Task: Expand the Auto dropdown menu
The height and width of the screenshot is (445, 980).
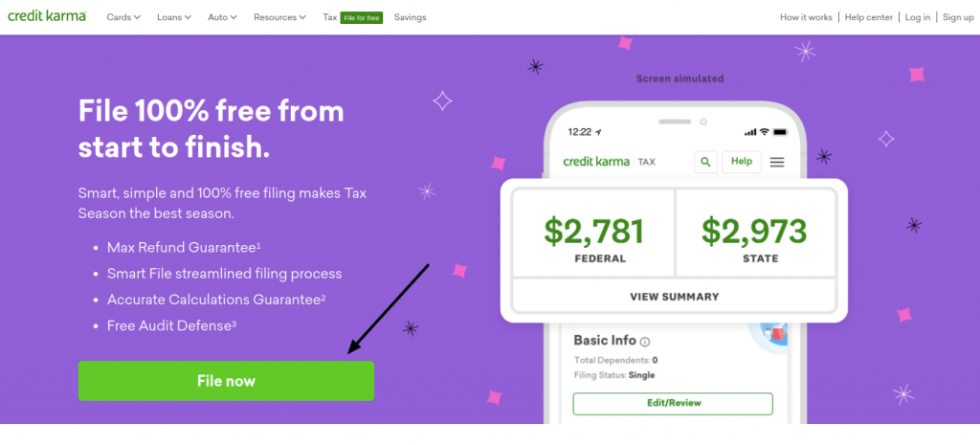Action: click(222, 17)
